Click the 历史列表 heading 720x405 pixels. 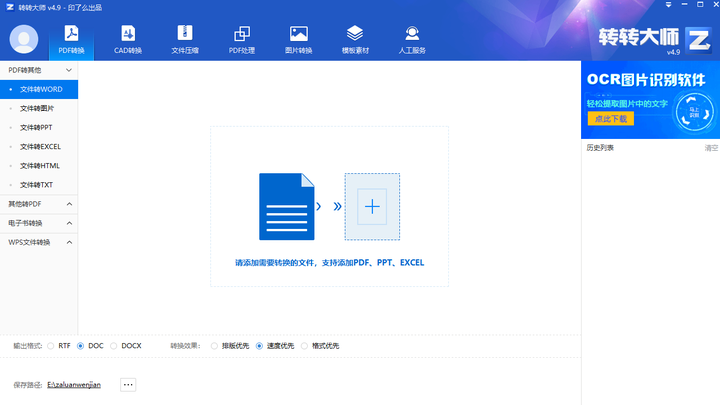600,148
